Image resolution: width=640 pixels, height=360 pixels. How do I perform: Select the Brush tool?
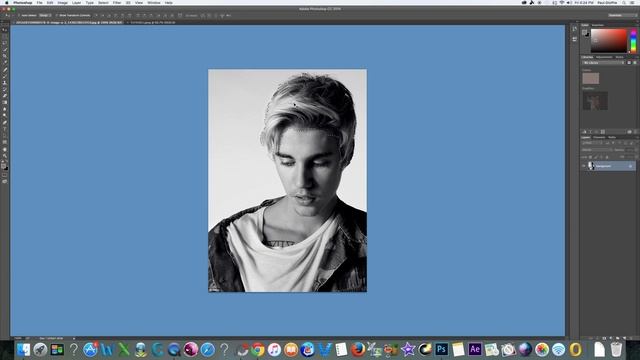5,76
